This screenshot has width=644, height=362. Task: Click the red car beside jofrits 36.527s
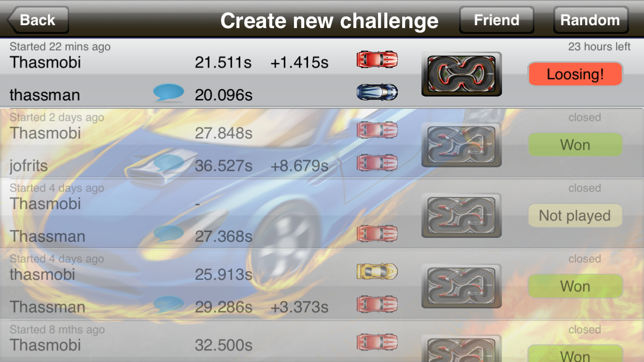click(x=377, y=163)
